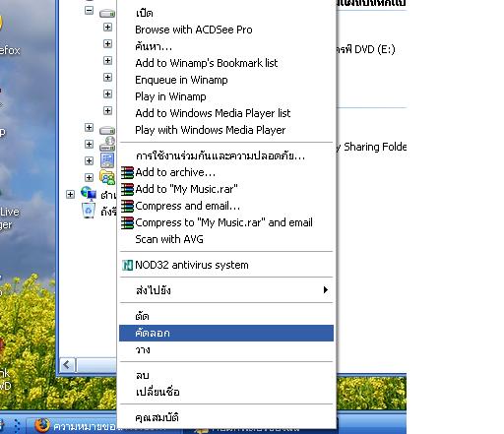Click WinRAR icon beside Compress and email

(127, 206)
